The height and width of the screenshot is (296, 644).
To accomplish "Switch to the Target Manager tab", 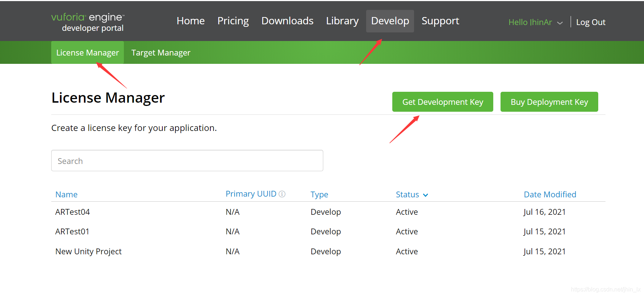I will [161, 53].
